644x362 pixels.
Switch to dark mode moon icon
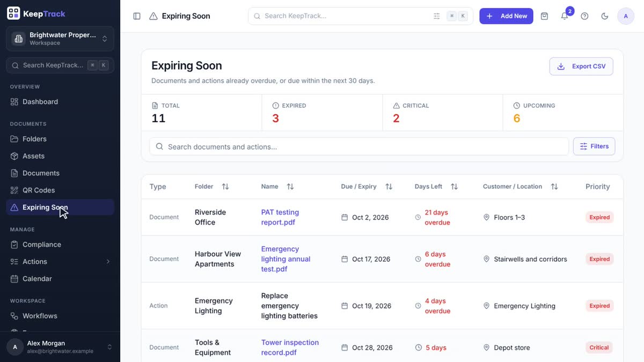tap(605, 16)
